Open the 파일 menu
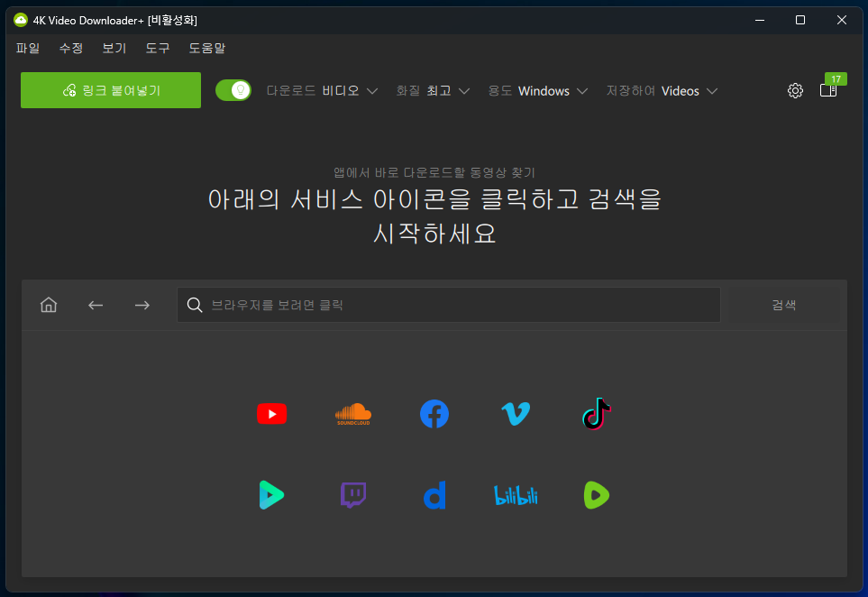Viewport: 868px width, 597px height. coord(28,48)
